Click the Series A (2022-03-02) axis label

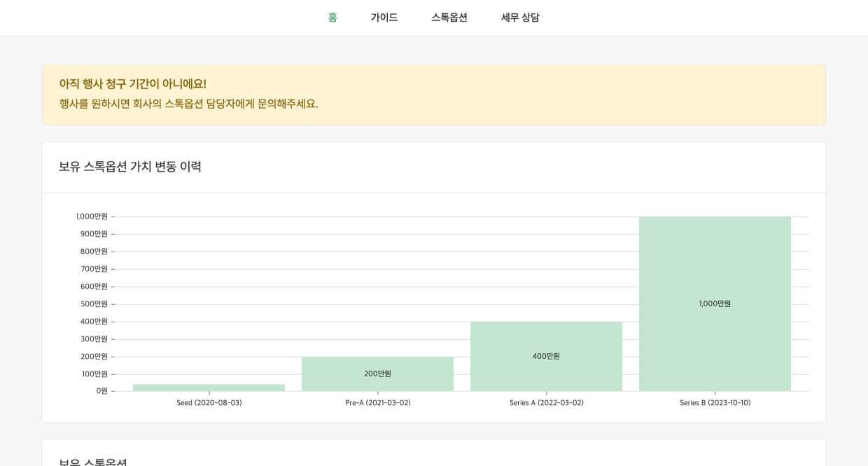pyautogui.click(x=547, y=403)
